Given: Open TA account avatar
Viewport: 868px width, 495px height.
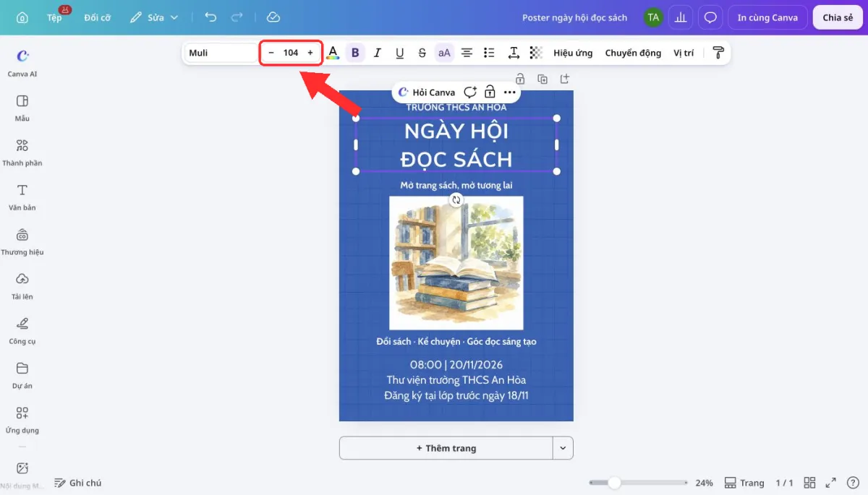Looking at the screenshot, I should click(x=654, y=17).
